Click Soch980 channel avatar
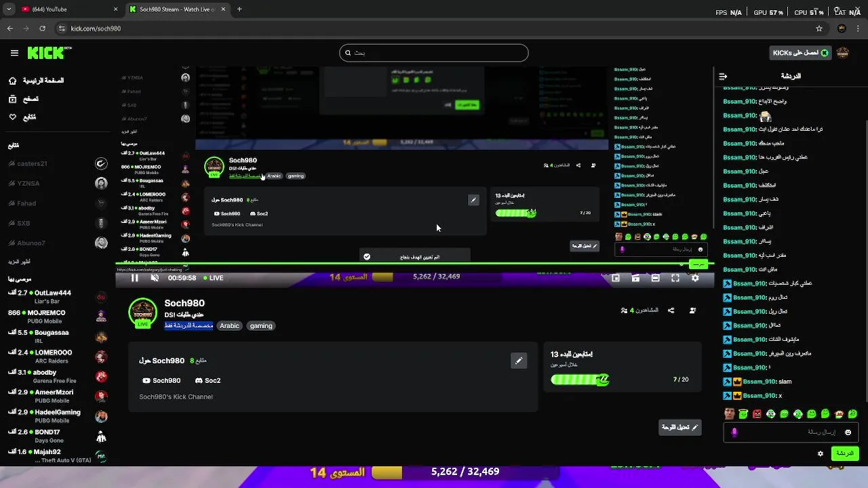The width and height of the screenshot is (868, 488). [142, 312]
